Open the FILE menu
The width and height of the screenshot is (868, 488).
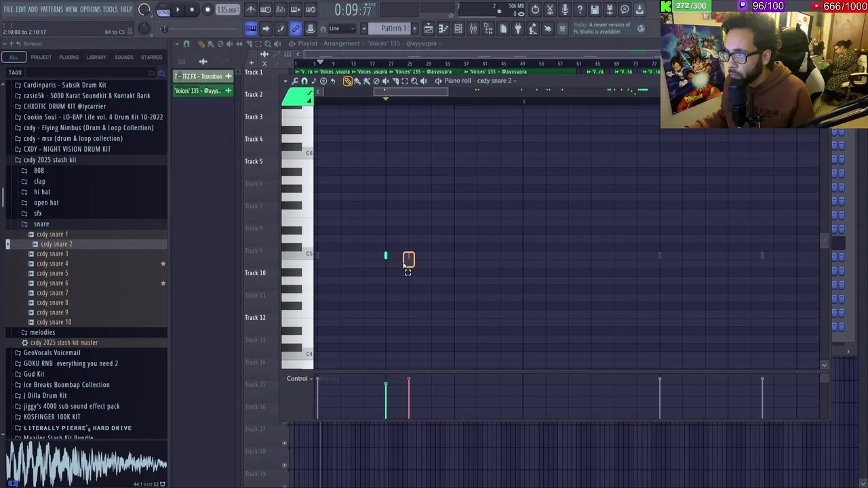(x=8, y=9)
